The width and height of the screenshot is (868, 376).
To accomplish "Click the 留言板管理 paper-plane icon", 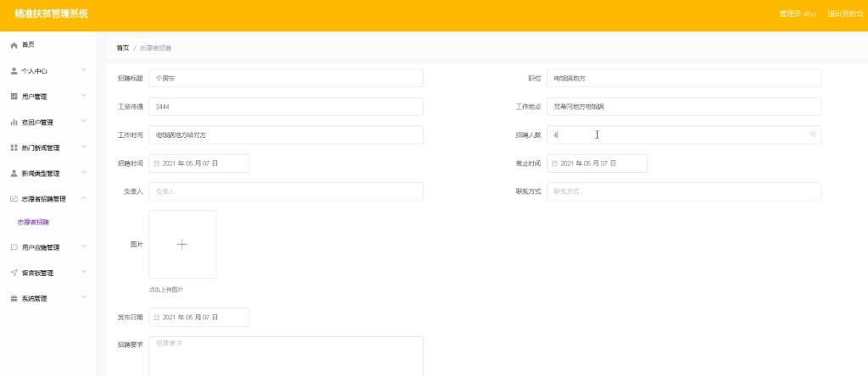I will (x=14, y=273).
